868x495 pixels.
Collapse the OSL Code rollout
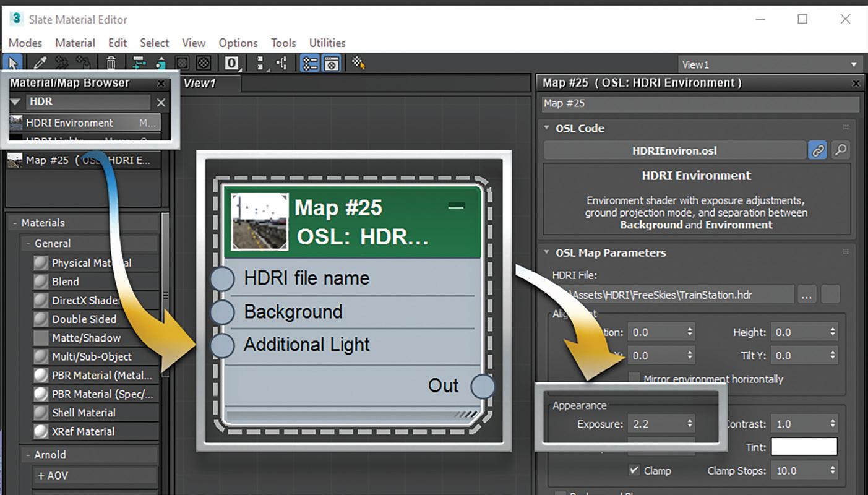546,128
